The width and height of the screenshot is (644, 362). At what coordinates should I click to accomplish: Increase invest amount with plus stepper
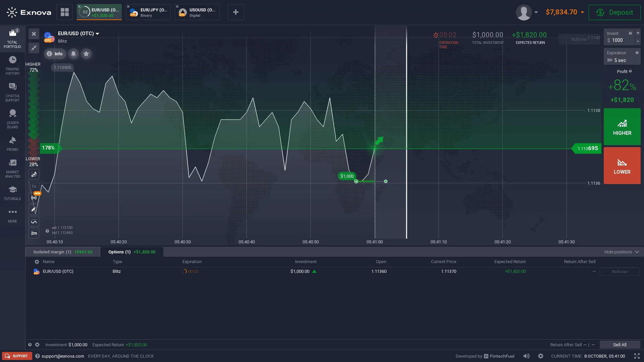click(x=638, y=33)
